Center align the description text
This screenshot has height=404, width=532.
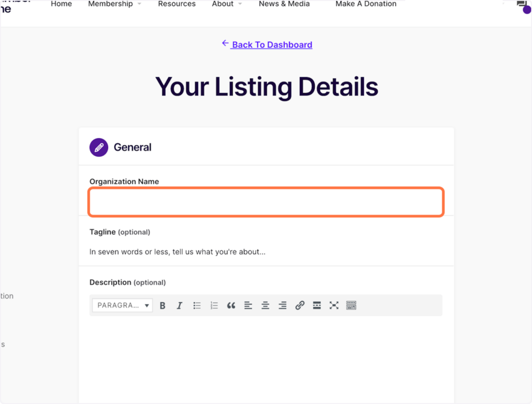click(265, 305)
